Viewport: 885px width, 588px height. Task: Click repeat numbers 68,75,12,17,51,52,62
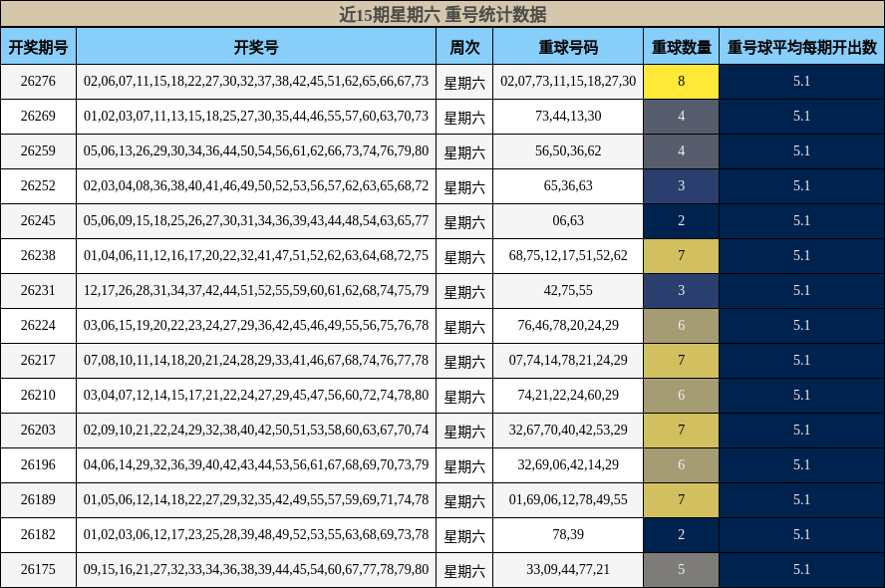[568, 255]
